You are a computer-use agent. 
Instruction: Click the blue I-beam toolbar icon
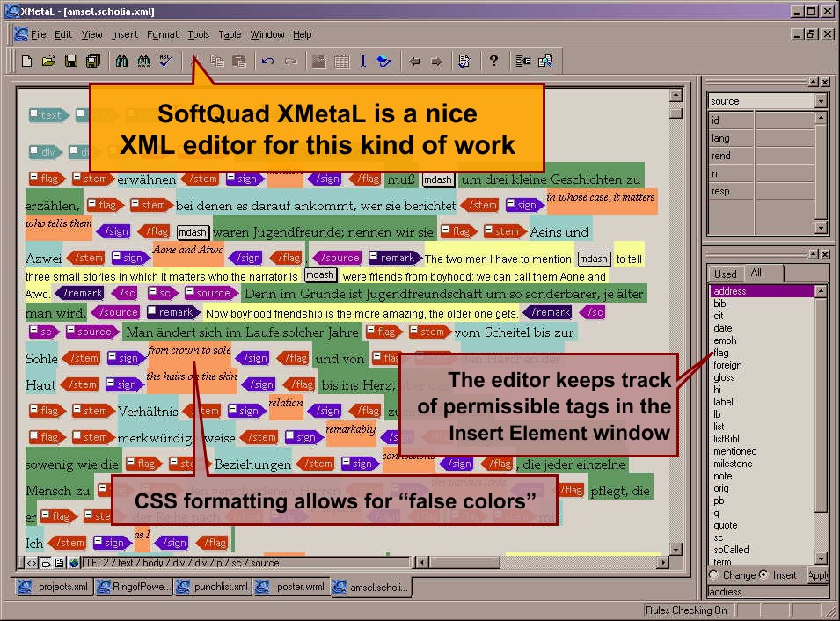tap(362, 61)
